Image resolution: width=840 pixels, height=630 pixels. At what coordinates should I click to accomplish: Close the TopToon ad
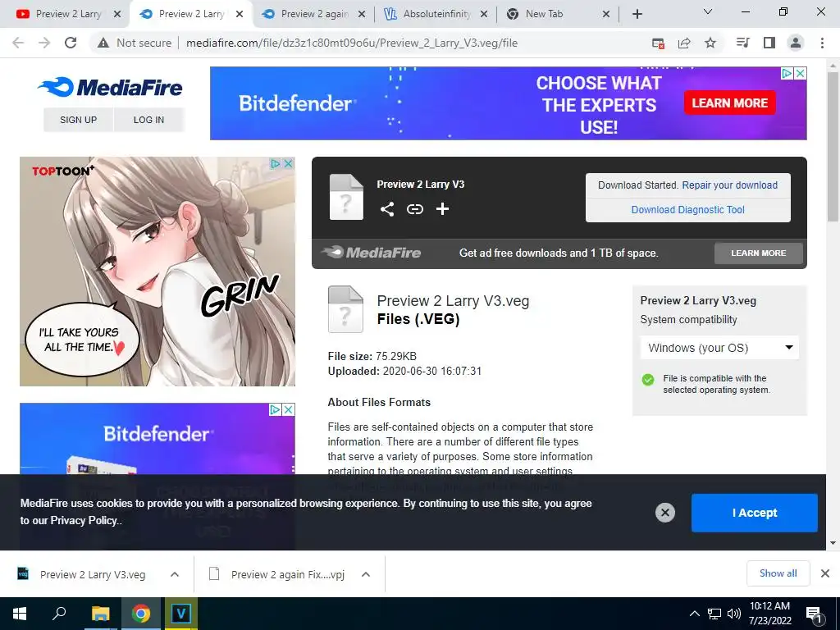pyautogui.click(x=288, y=163)
